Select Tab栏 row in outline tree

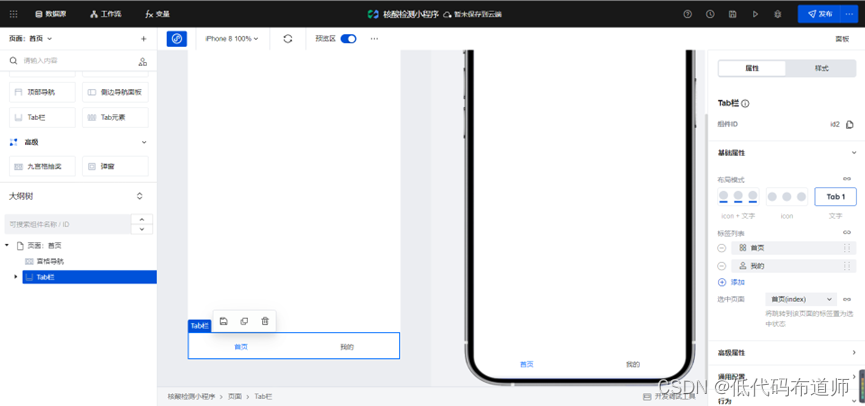click(89, 277)
